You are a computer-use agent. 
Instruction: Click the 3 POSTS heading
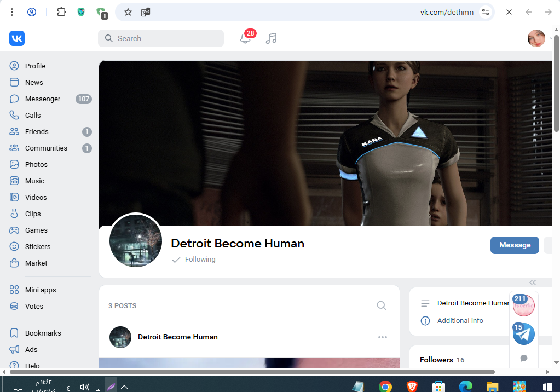(x=123, y=306)
